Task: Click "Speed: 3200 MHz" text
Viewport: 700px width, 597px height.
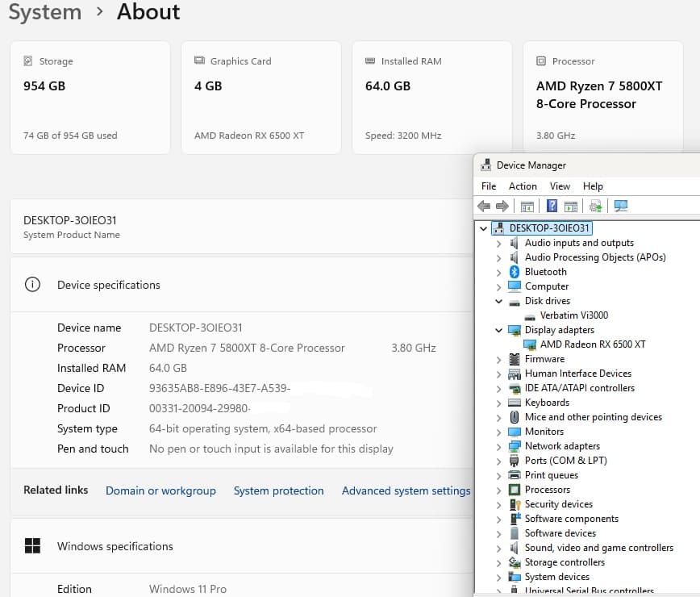Action: 403,136
